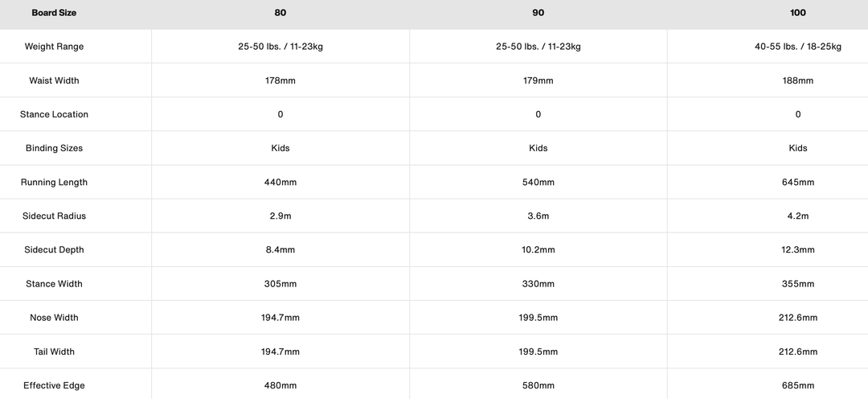The width and height of the screenshot is (868, 399).
Task: Click the Nose Width row label
Action: tap(54, 318)
